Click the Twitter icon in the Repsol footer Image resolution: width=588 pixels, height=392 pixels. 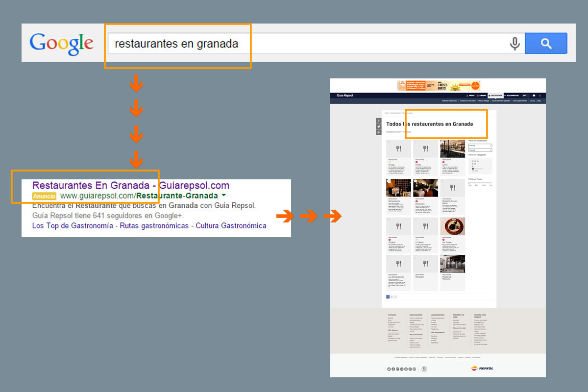click(389, 369)
